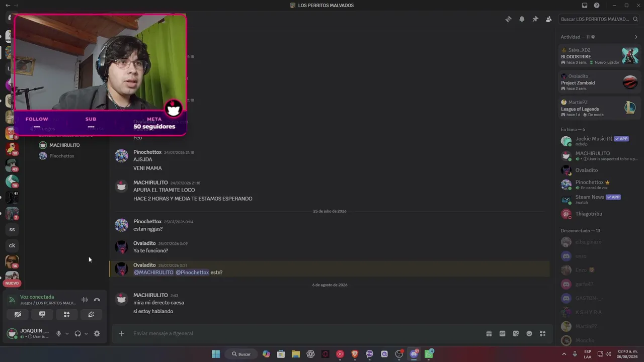Open the "ss" server in sidebar
The image size is (644, 362).
click(12, 230)
